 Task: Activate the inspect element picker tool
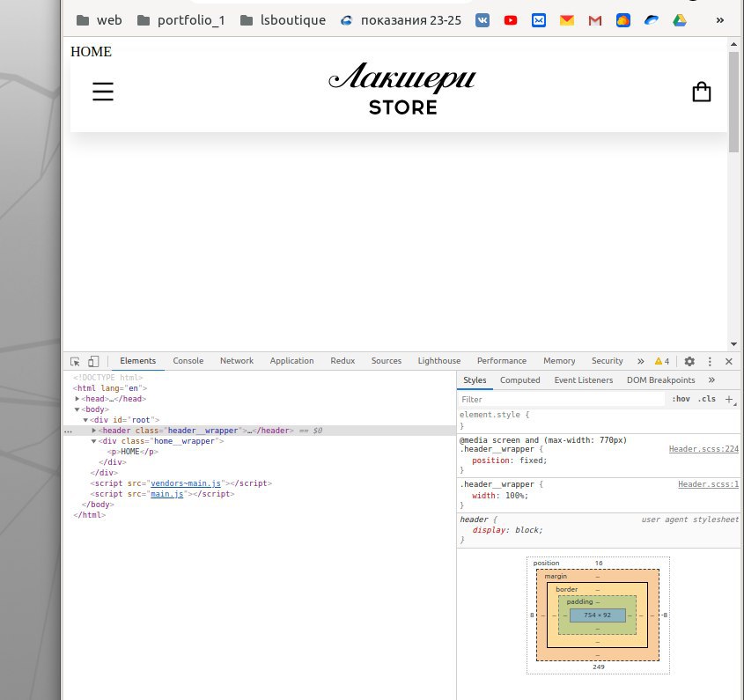click(x=75, y=361)
